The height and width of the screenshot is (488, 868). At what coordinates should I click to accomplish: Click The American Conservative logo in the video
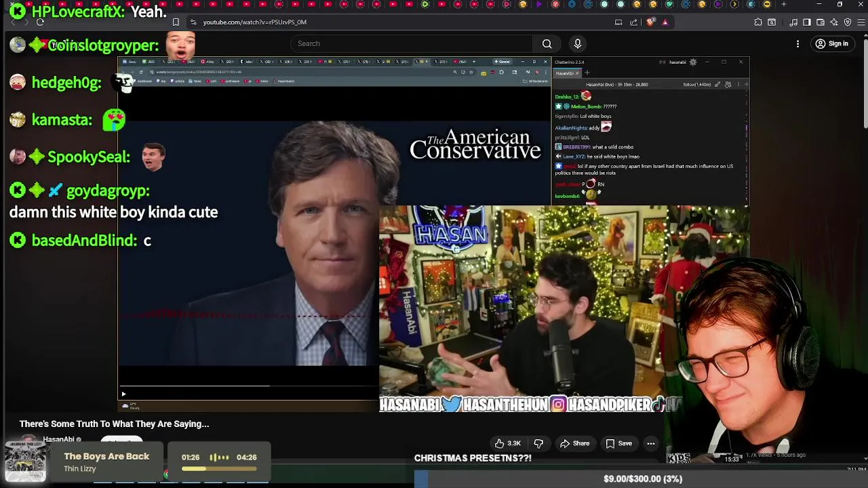click(x=475, y=144)
